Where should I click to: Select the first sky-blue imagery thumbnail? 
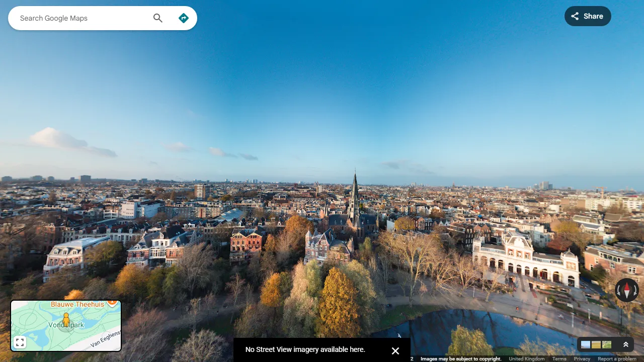[x=586, y=345]
